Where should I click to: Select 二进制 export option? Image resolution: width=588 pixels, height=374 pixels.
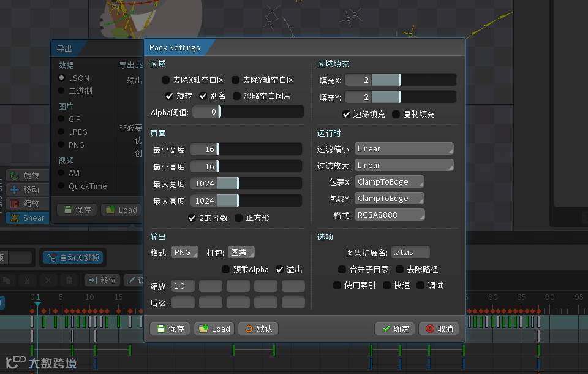point(61,91)
